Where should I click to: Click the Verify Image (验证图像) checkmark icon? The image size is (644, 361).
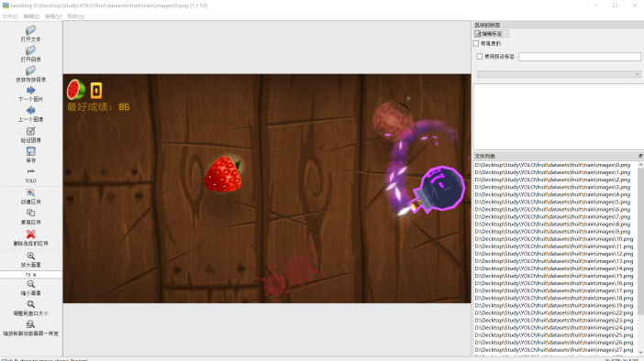(x=31, y=131)
